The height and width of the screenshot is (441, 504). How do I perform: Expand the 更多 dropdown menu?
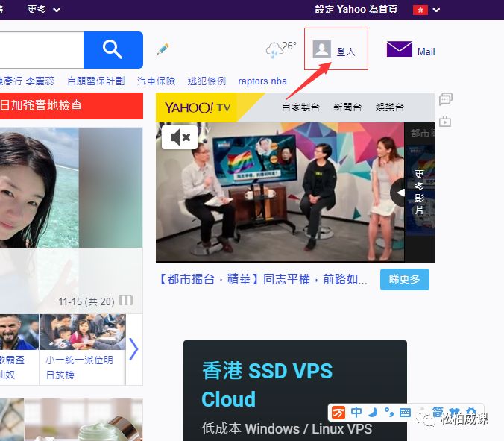[44, 9]
